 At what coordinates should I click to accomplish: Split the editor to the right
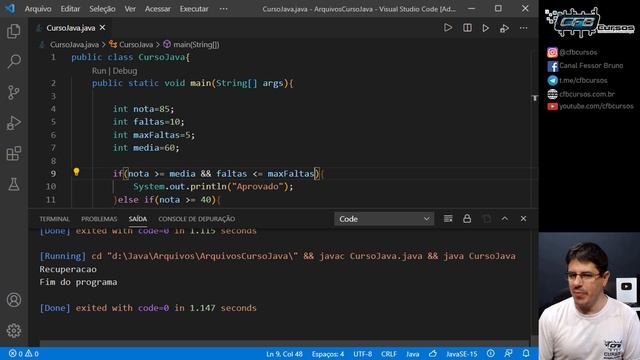click(467, 28)
